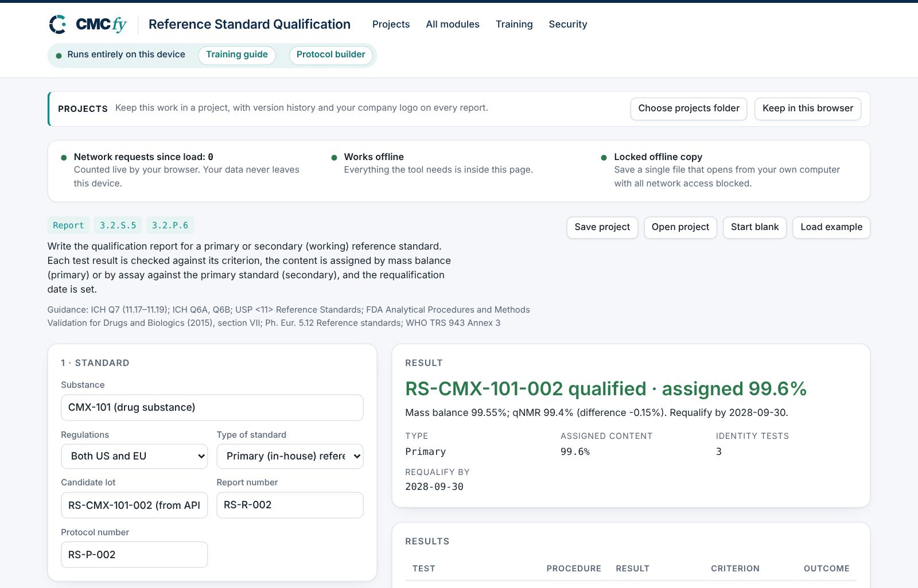Click Choose projects folder button

688,109
